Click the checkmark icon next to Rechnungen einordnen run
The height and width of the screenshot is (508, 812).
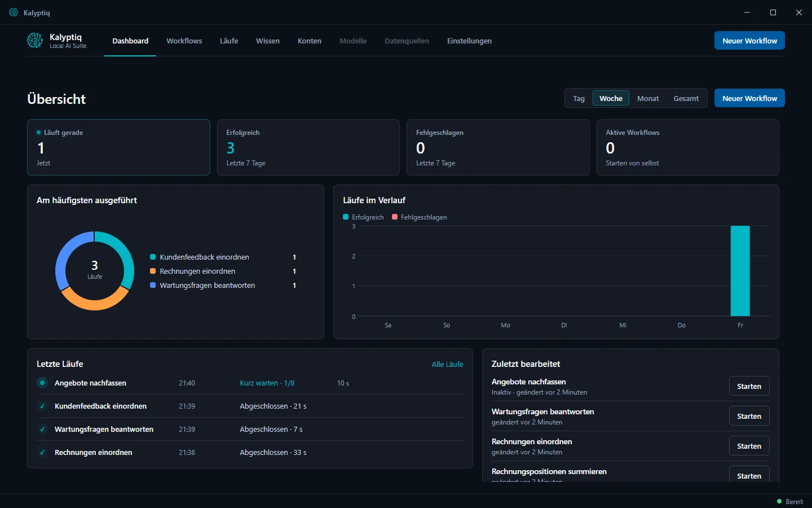tap(42, 453)
